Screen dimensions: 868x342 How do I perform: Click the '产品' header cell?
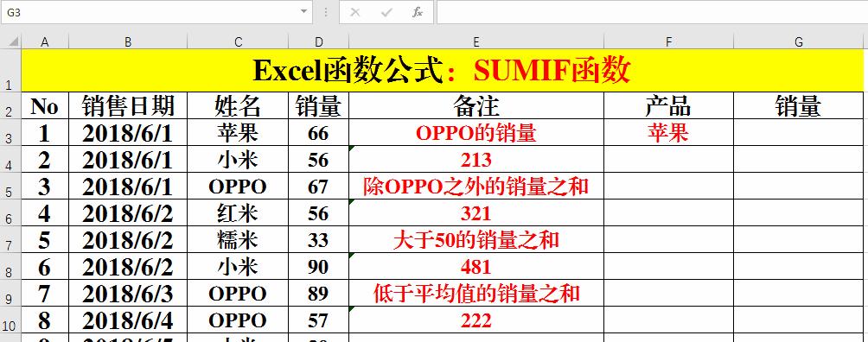[668, 105]
